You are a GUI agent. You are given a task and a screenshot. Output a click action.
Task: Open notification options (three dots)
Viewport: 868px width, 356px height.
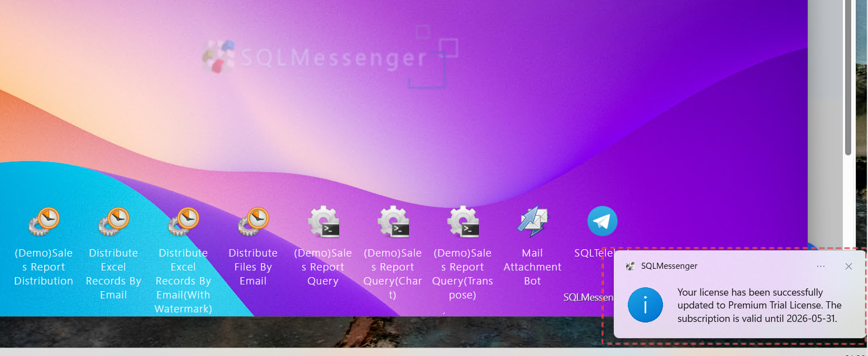[x=821, y=267]
